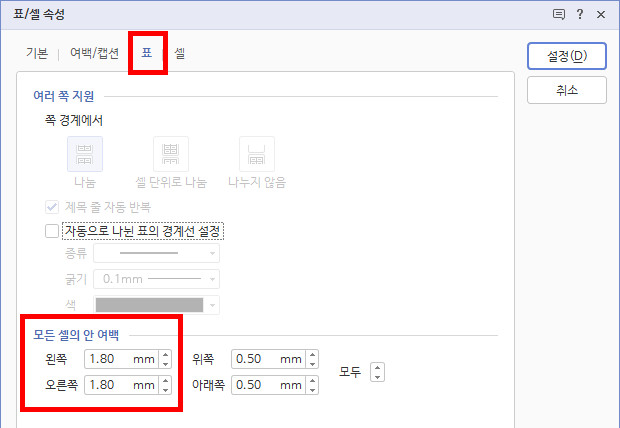Enable 자동으로 나뉜 표의 경계선 설정 checkbox

click(52, 231)
